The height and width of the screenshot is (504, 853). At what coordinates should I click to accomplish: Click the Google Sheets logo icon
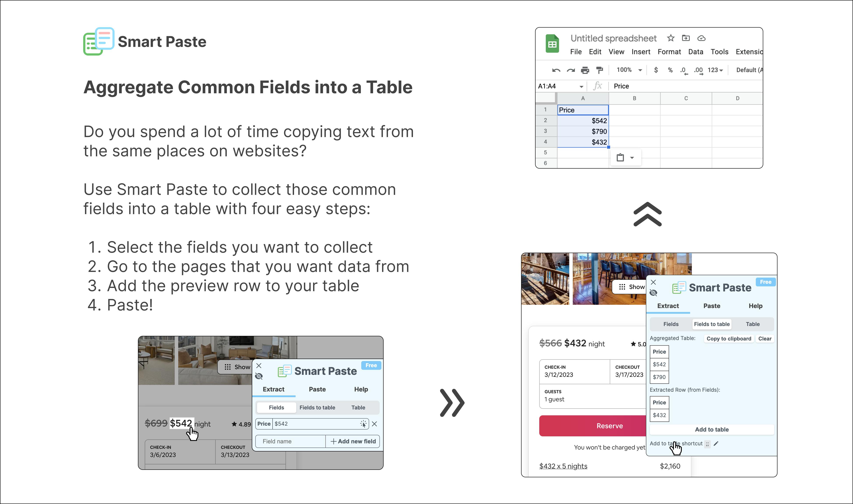click(552, 44)
